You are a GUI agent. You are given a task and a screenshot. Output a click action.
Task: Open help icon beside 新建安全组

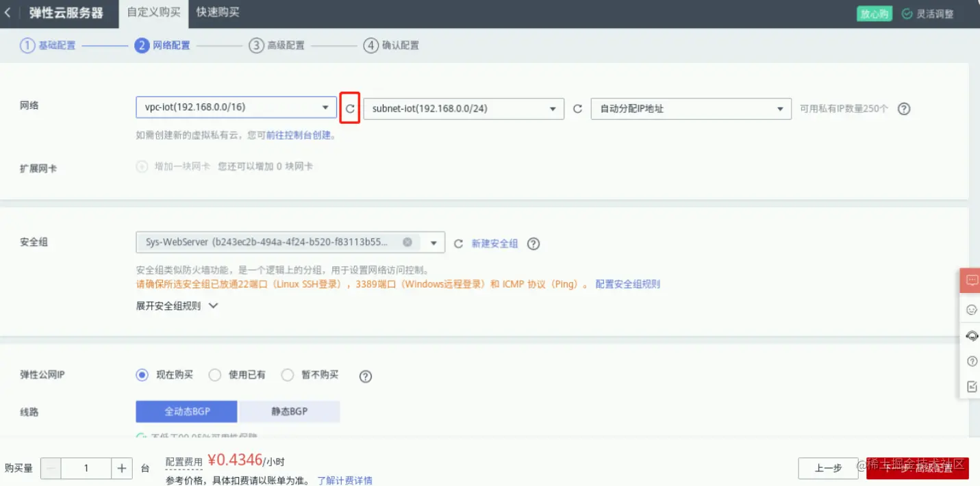click(x=533, y=243)
